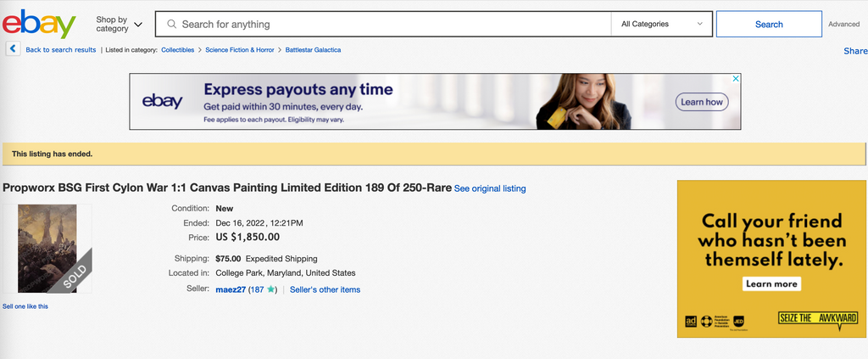Click the seller feedback star icon
Image resolution: width=868 pixels, height=359 pixels.
tap(271, 289)
